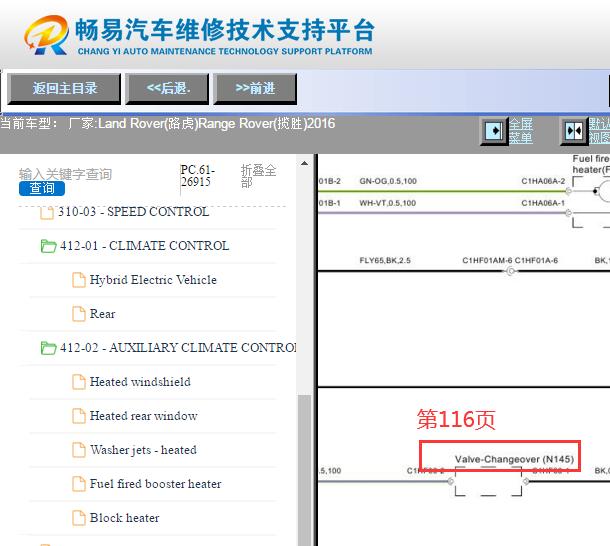The width and height of the screenshot is (610, 546).
Task: Click the GN-OG,0.5,100 wire label
Action: click(388, 181)
